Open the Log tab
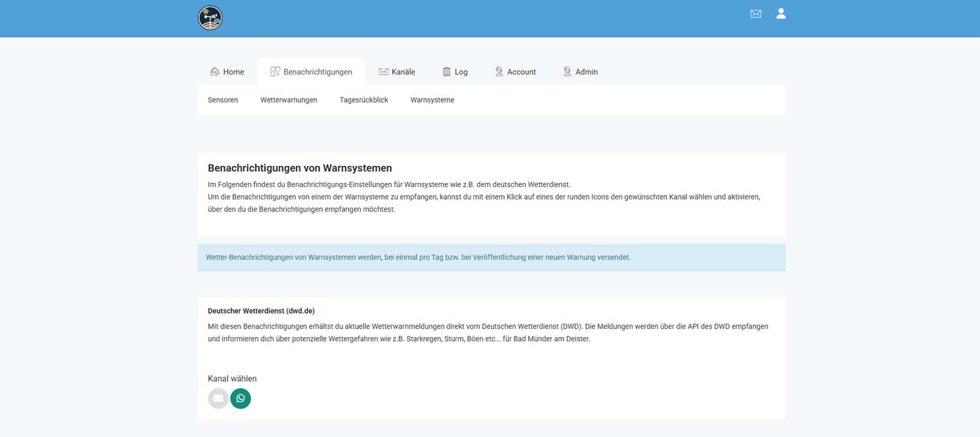 pos(455,72)
